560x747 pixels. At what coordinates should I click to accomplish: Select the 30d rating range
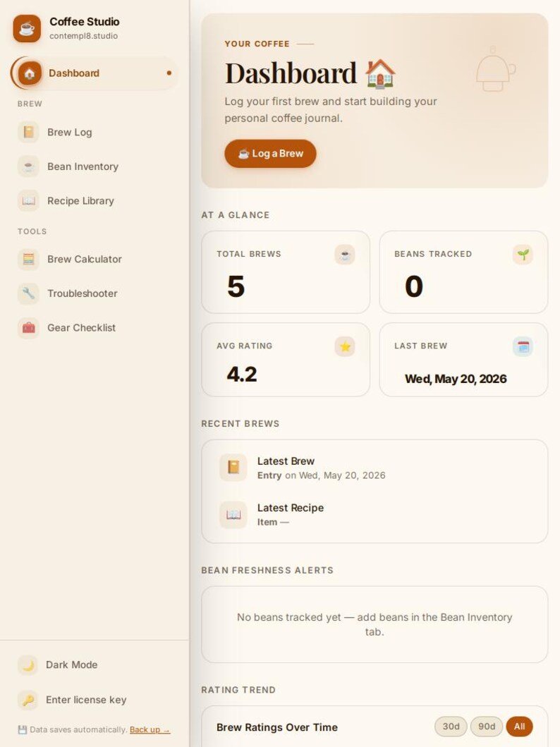coord(451,727)
